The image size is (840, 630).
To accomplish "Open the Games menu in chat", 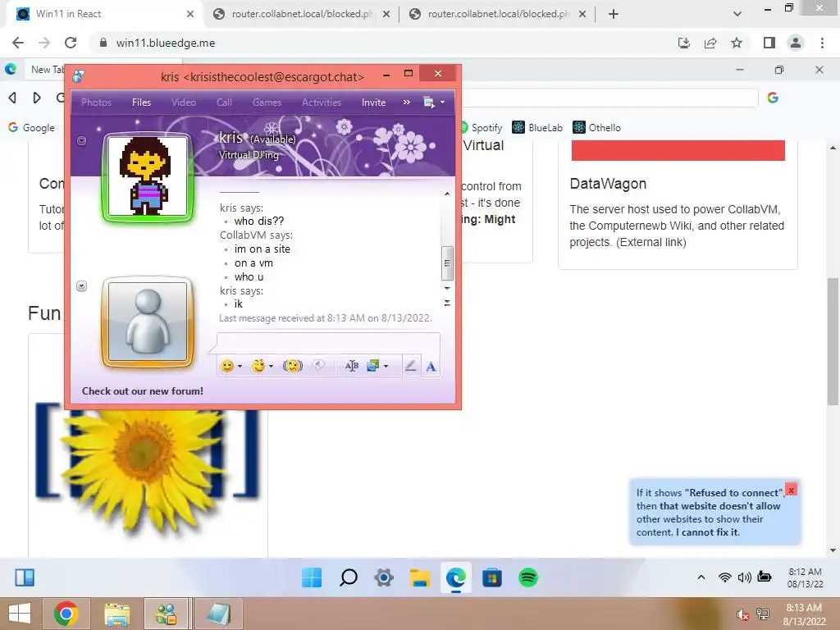I will click(267, 103).
